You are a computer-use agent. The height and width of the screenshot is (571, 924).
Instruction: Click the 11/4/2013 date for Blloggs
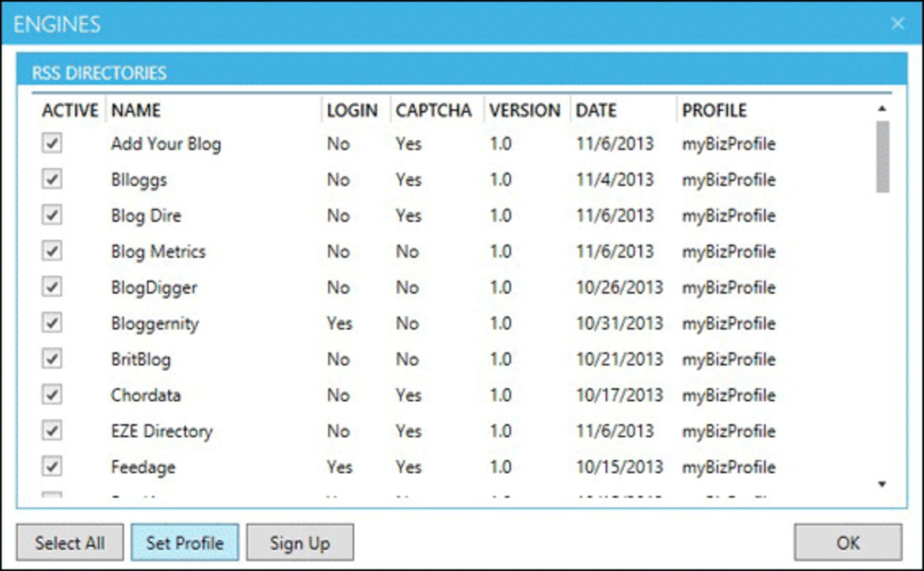coord(615,180)
